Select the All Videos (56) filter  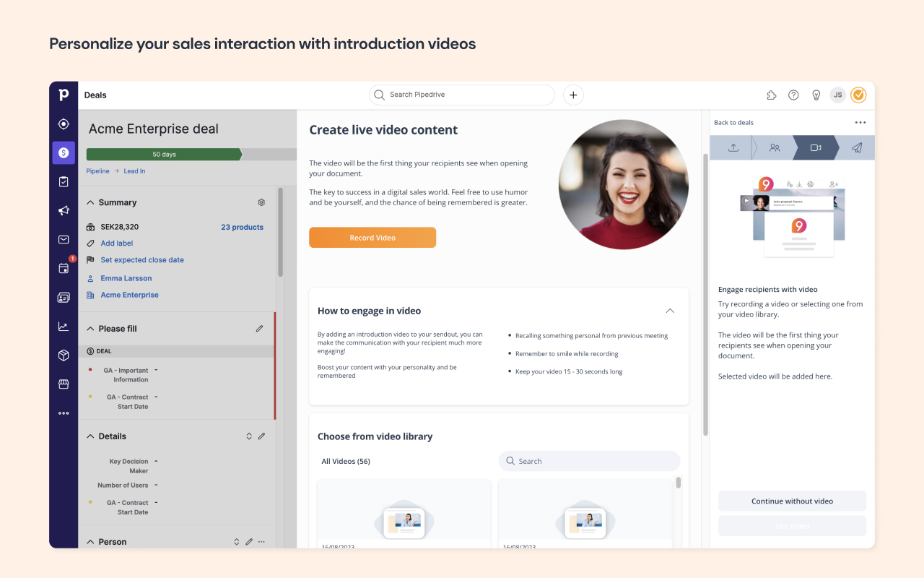346,461
